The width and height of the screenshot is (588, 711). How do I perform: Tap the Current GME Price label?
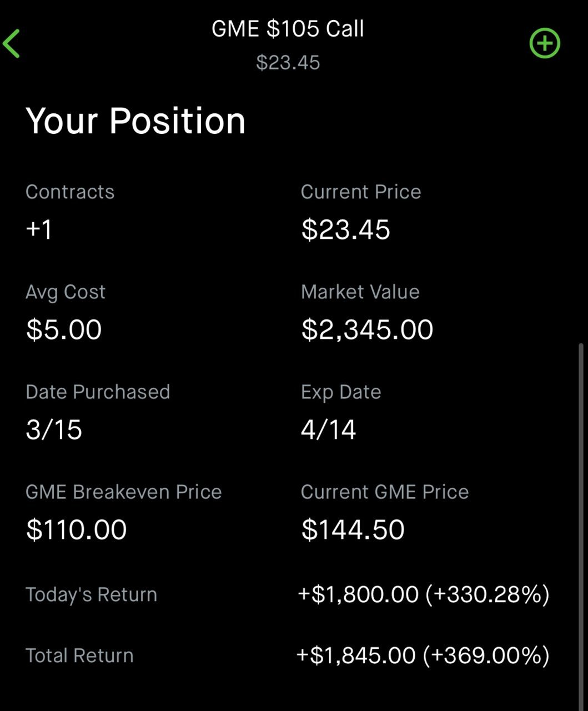coord(384,492)
